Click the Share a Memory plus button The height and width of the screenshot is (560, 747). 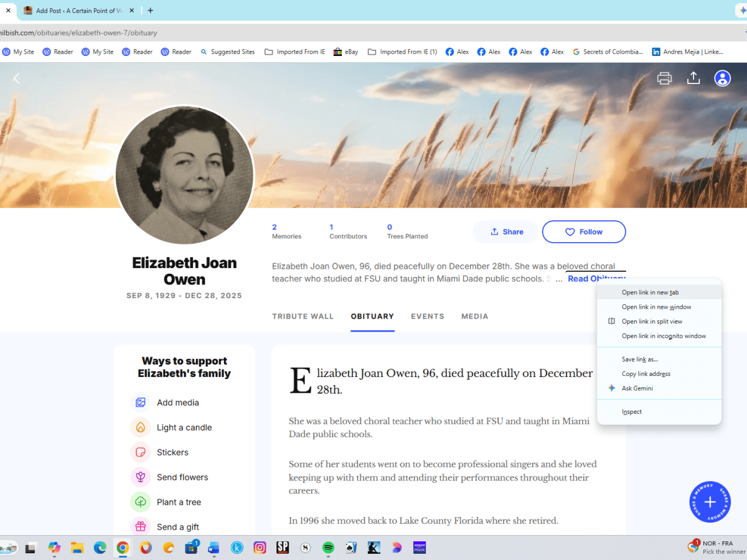coord(710,502)
